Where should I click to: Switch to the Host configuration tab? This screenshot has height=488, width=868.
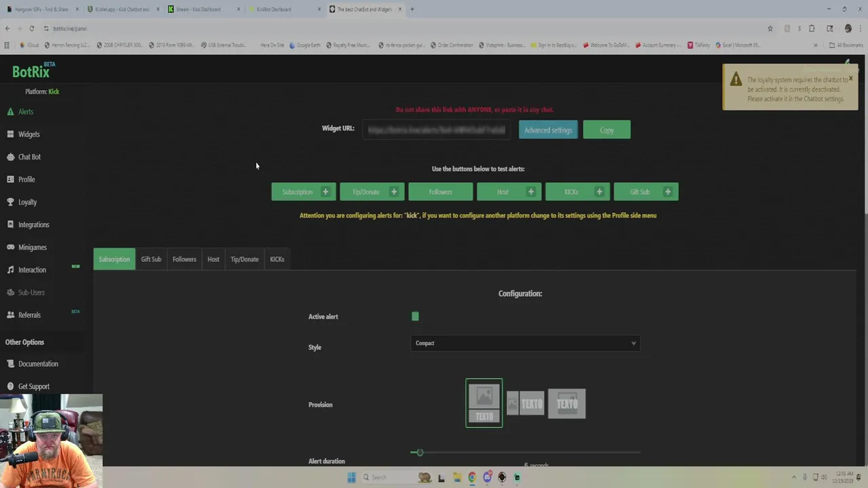coord(214,259)
